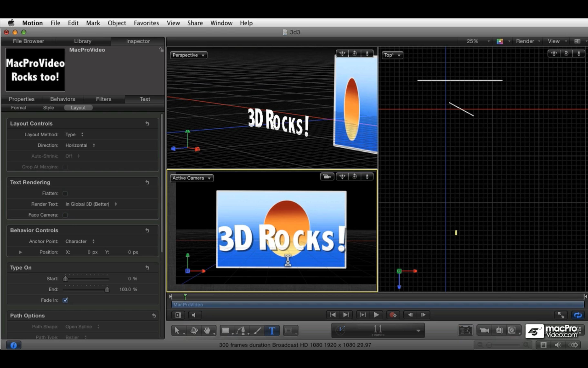Image resolution: width=588 pixels, height=368 pixels.
Task: Play the project
Action: point(376,315)
